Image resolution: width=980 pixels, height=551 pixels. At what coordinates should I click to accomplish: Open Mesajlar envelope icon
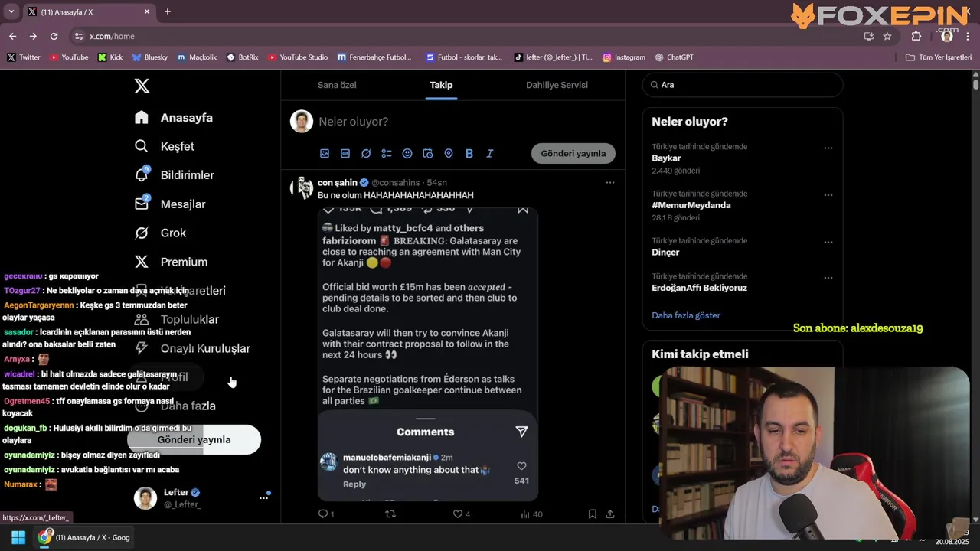(x=142, y=204)
